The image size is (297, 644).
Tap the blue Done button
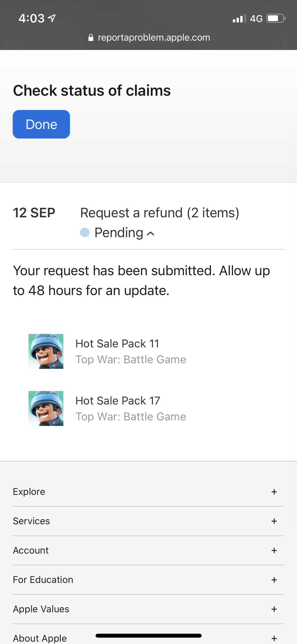[41, 124]
